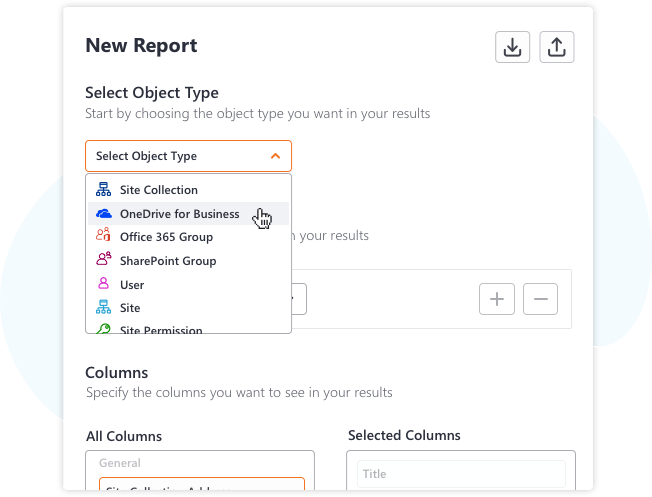652x497 pixels.
Task: Pick Office 365 Group from the list
Action: coord(188,237)
